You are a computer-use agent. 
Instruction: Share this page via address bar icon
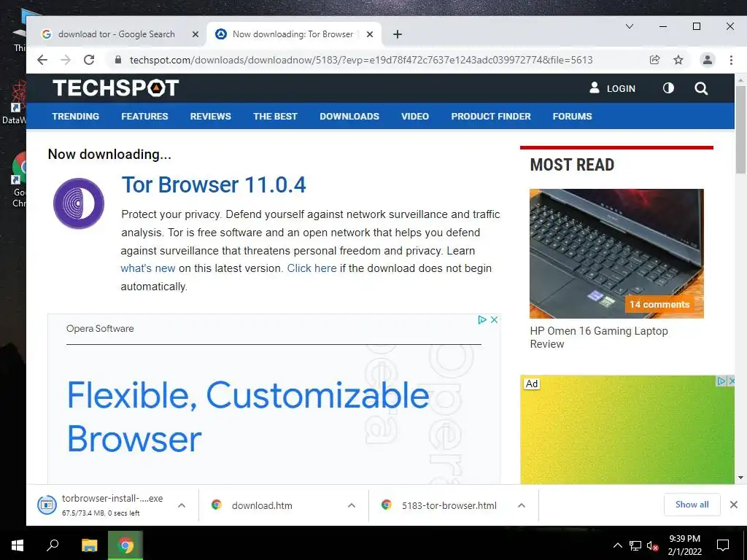tap(654, 60)
